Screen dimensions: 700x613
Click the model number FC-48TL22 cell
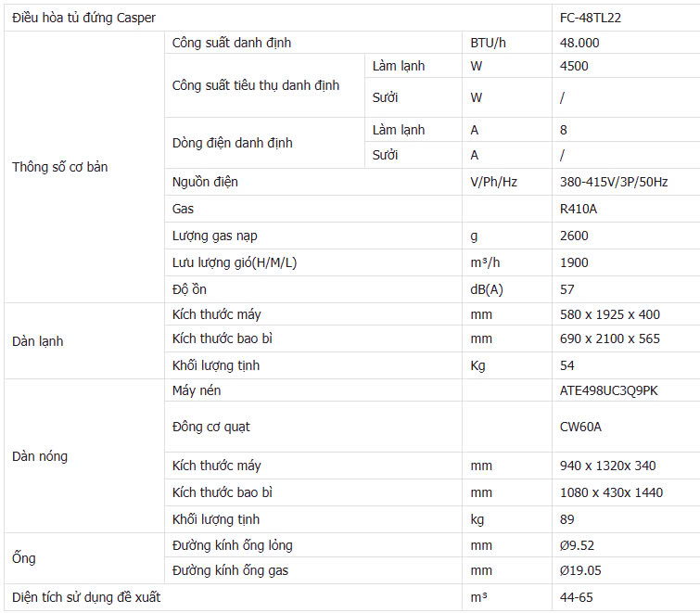(x=626, y=18)
